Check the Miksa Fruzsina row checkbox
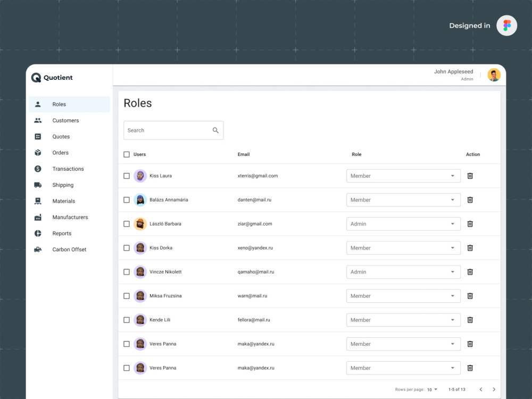Screen dimensions: 532x399 (127, 296)
